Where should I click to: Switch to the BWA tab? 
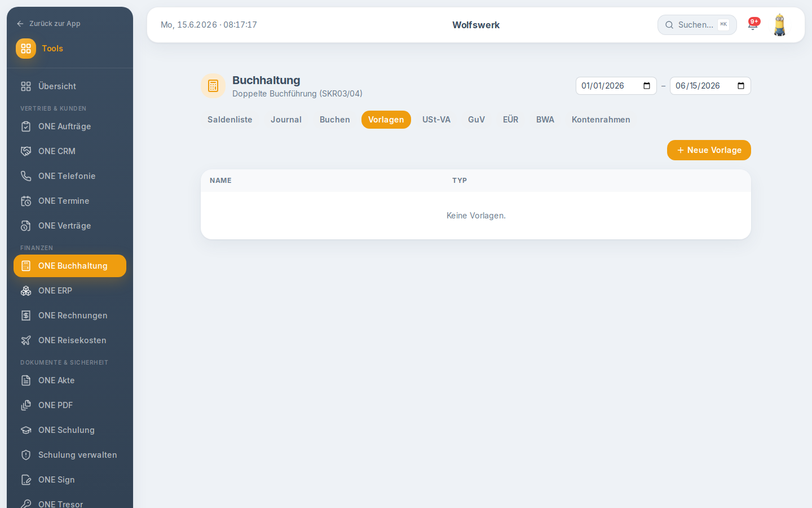(545, 120)
